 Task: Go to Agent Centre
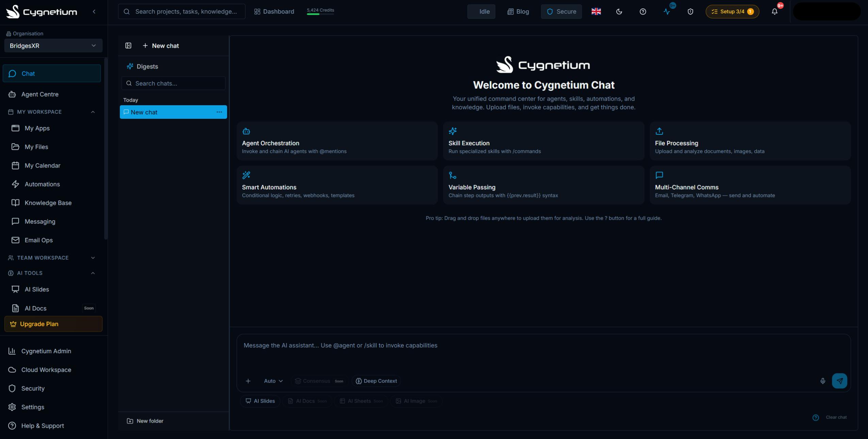(x=52, y=94)
